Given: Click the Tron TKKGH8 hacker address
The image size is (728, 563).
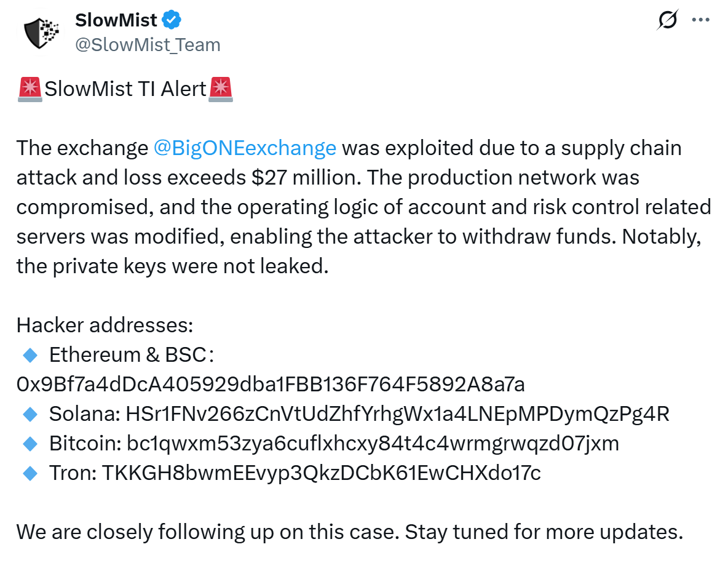Looking at the screenshot, I should [321, 473].
